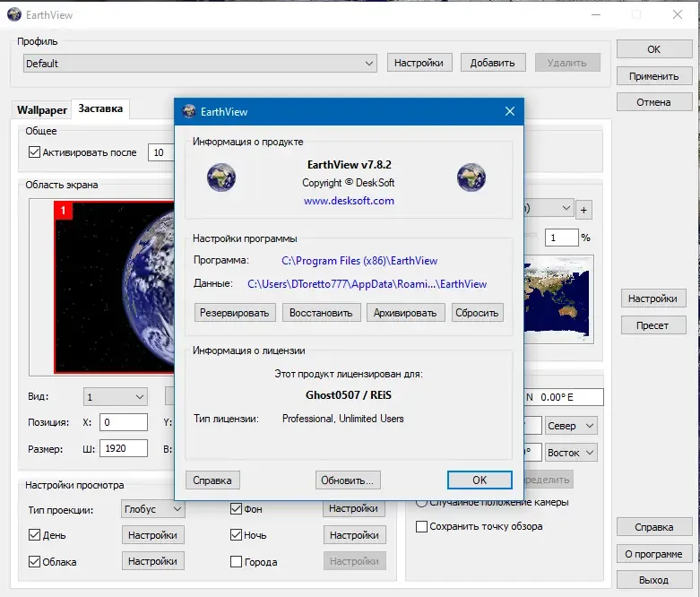Click the width field showing 1920
Image resolution: width=700 pixels, height=597 pixels.
[123, 448]
